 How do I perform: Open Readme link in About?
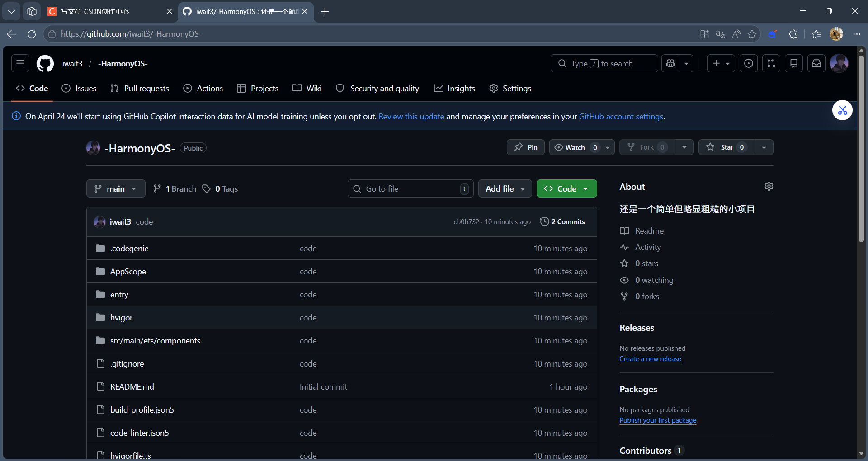642,231
